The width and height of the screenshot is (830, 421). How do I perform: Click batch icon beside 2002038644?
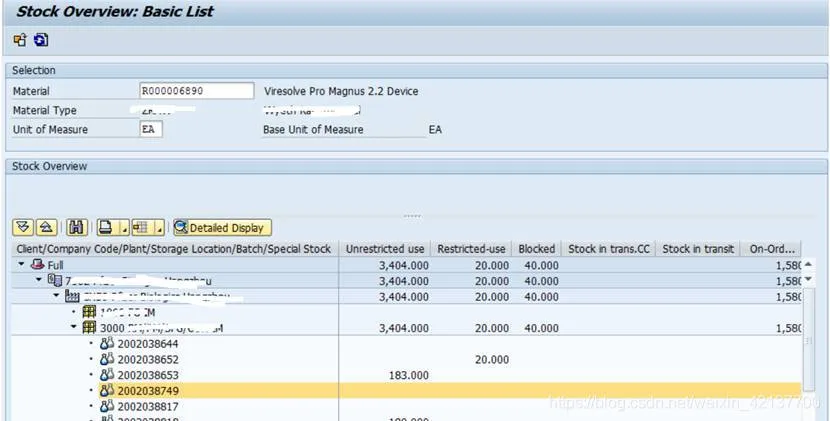pos(107,344)
